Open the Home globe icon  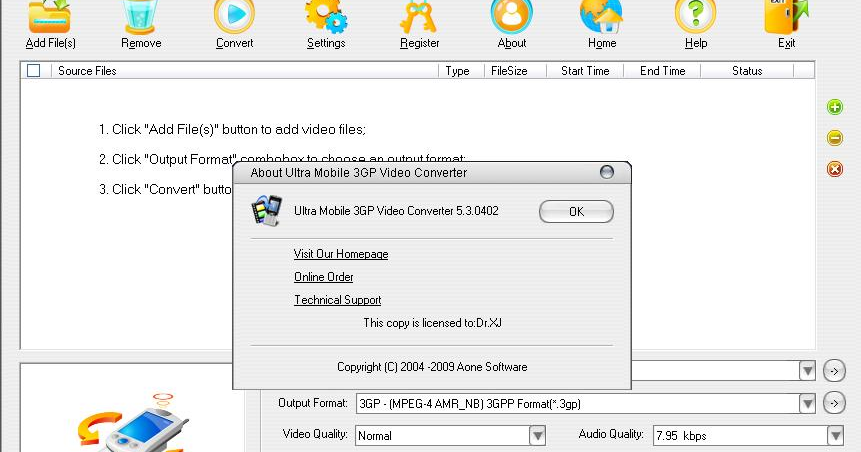[602, 16]
